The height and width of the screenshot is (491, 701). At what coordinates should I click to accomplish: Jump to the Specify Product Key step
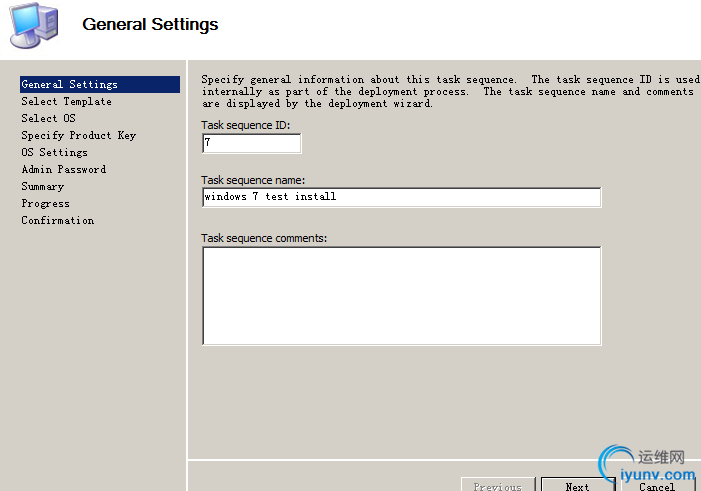coord(78,136)
